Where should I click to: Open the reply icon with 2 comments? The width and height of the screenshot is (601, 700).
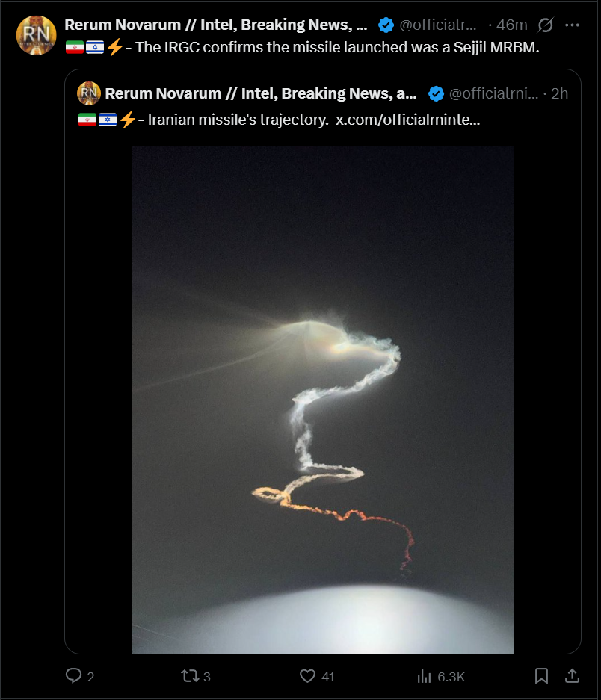[74, 675]
